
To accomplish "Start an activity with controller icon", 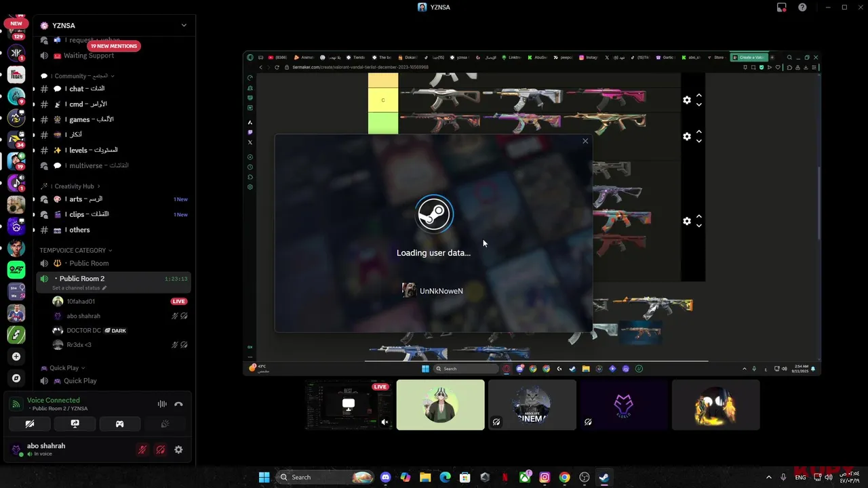I will pos(119,424).
